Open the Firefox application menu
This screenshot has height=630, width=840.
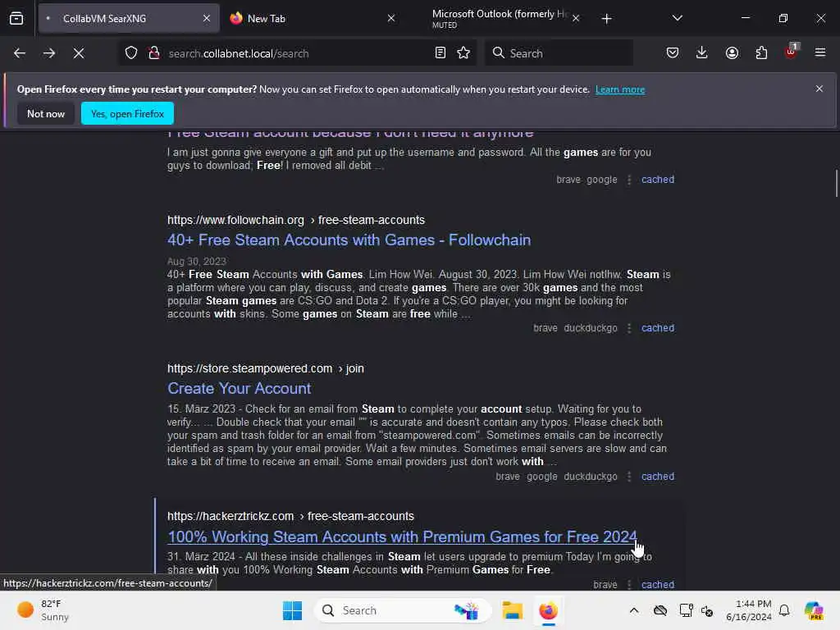point(819,53)
